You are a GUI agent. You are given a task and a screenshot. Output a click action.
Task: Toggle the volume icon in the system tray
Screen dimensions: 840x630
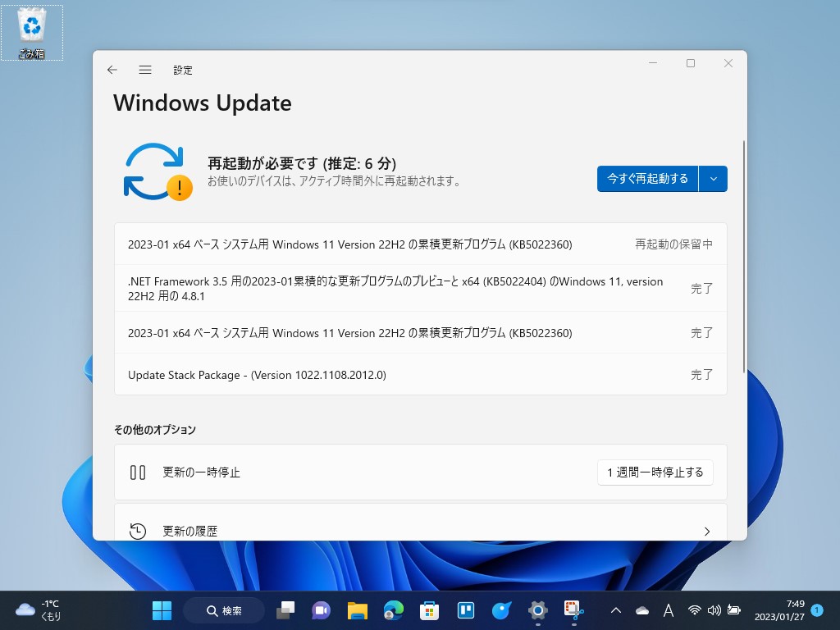point(714,610)
